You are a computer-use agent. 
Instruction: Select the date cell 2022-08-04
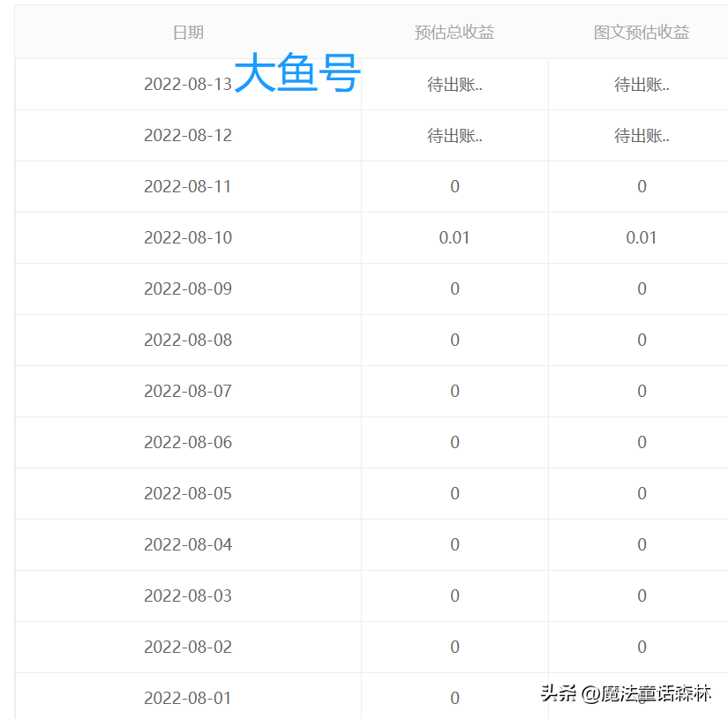(188, 544)
